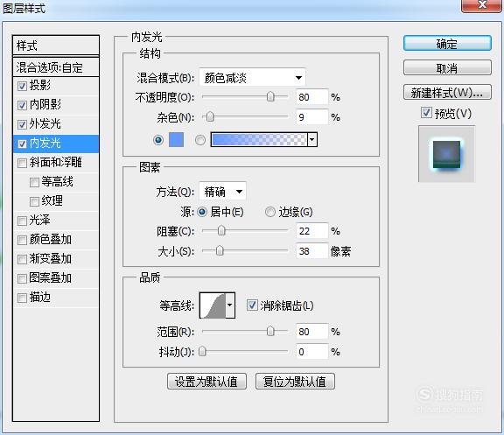Toggle the 消除锯齿(L) checkbox
Viewport: 504px width, 435px height.
pyautogui.click(x=252, y=305)
